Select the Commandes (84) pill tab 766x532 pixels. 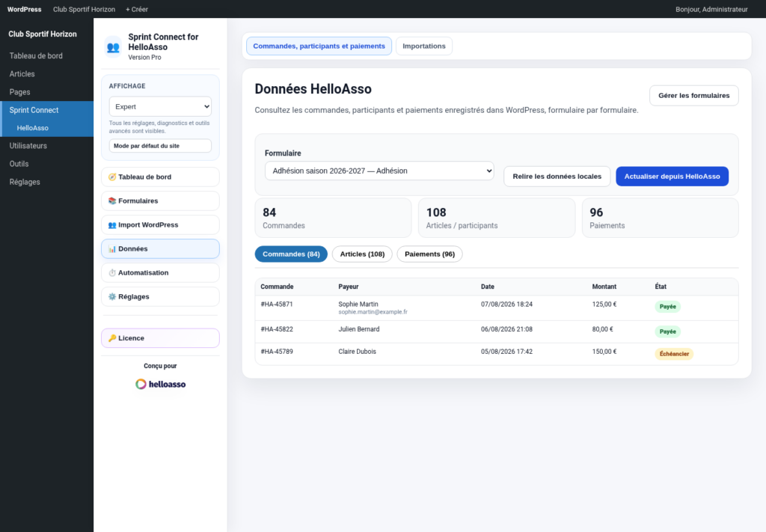[x=291, y=254]
